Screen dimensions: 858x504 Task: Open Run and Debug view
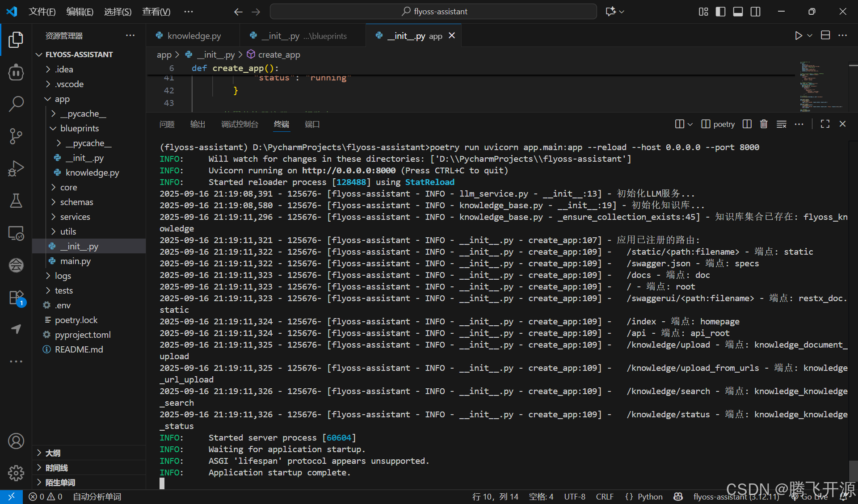pyautogui.click(x=16, y=168)
